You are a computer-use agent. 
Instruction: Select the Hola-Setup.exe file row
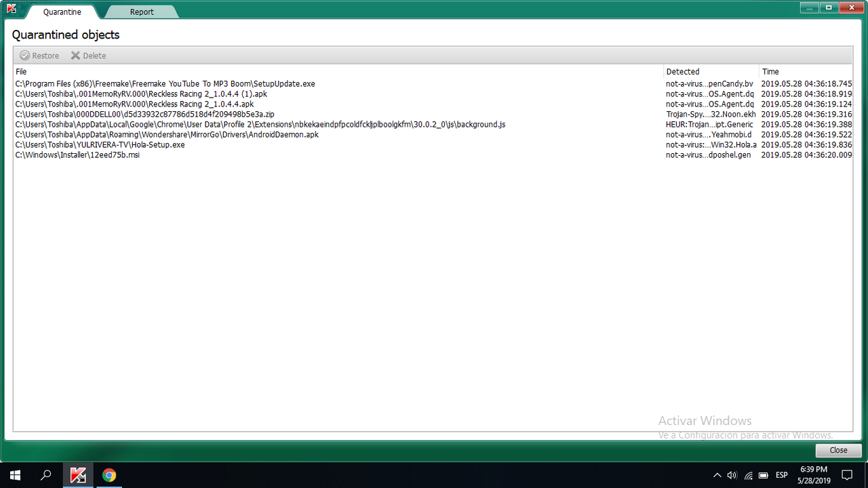point(433,145)
